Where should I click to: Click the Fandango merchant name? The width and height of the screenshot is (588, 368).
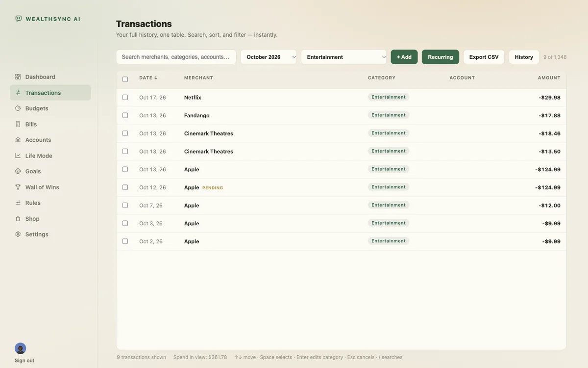point(197,116)
